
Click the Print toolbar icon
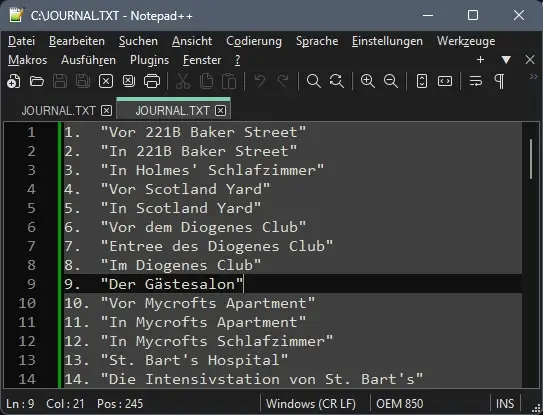(x=152, y=81)
